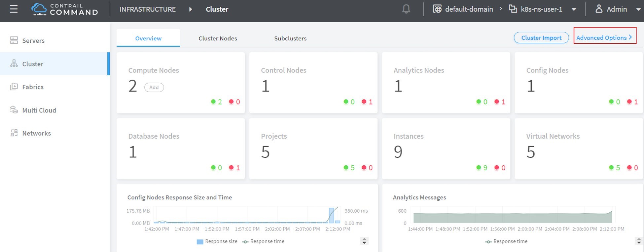Click the 380.00 ms axis label
The height and width of the screenshot is (252, 644).
(356, 211)
